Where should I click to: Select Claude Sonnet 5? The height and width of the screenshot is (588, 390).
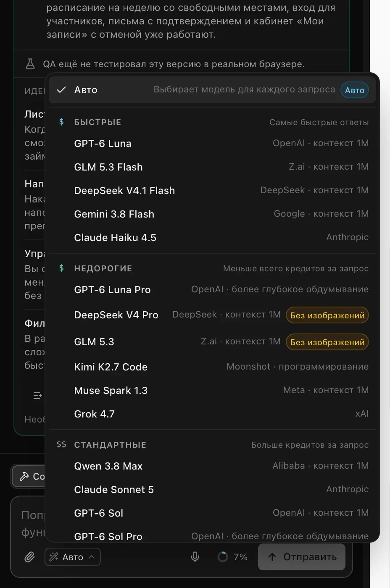[212, 490]
